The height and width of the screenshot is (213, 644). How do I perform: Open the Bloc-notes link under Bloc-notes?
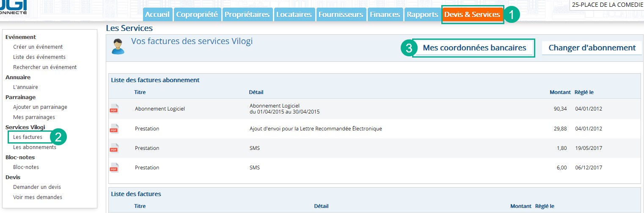click(x=26, y=167)
